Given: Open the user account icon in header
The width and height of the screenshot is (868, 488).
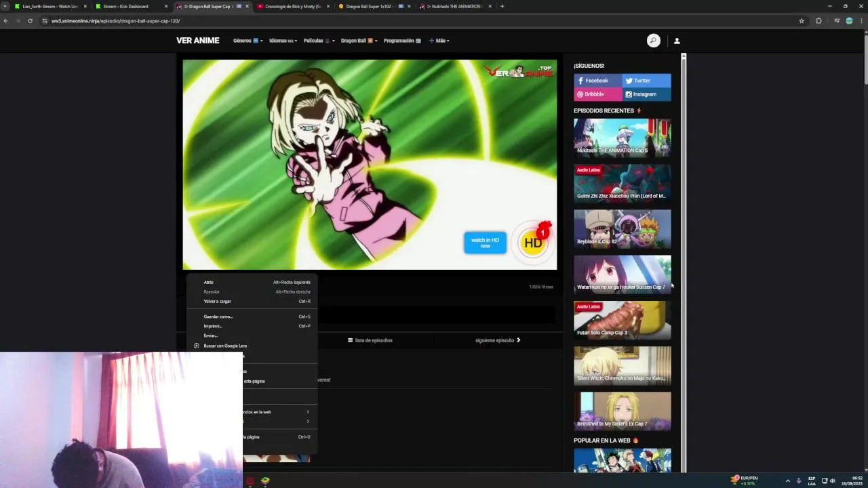Looking at the screenshot, I should coord(677,41).
